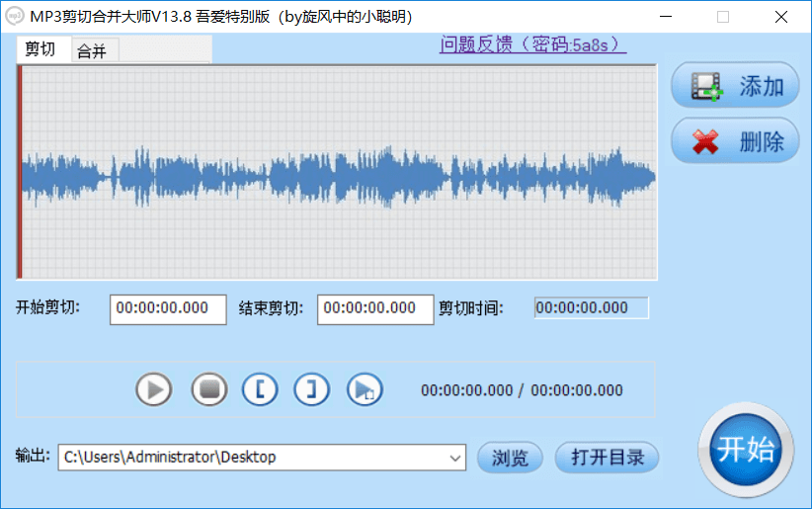The height and width of the screenshot is (509, 812).
Task: Play the selected clip segment
Action: point(365,389)
